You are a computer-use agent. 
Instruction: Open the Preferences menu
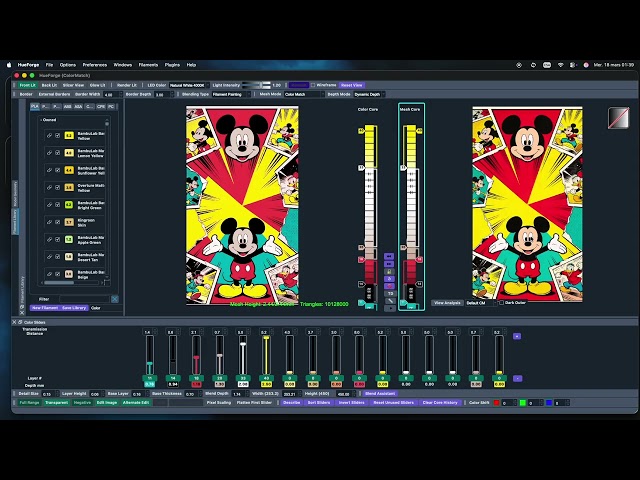95,65
